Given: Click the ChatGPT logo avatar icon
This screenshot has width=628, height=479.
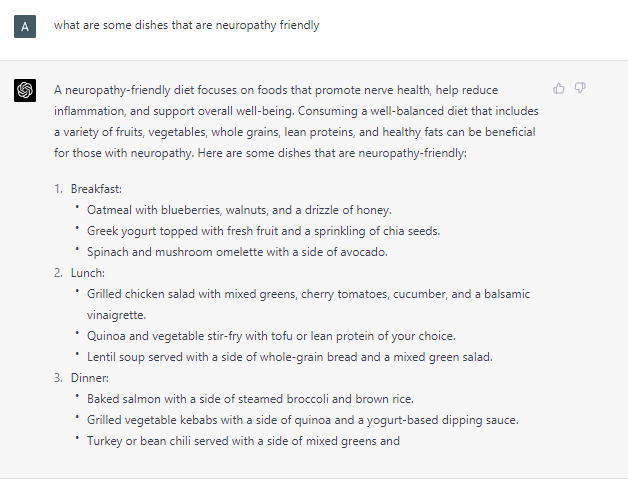Looking at the screenshot, I should [x=25, y=91].
